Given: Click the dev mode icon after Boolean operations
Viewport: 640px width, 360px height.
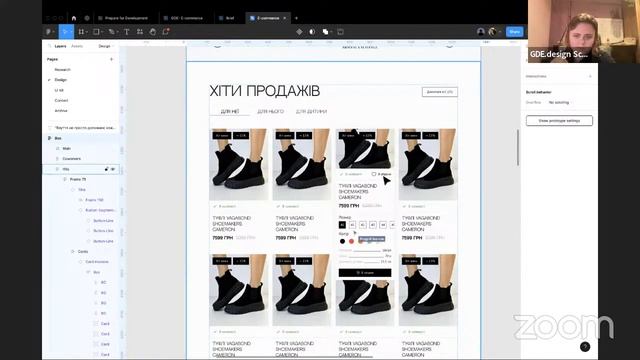Looking at the screenshot, I should [x=340, y=31].
